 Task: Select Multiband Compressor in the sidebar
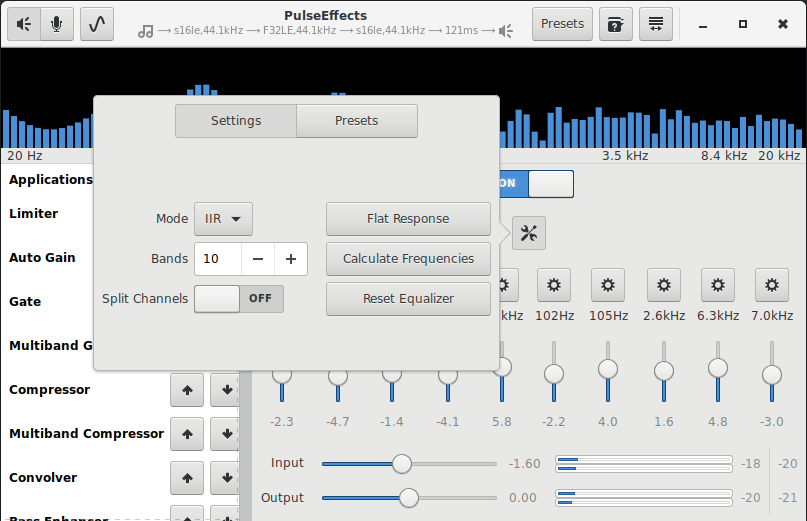tap(86, 434)
